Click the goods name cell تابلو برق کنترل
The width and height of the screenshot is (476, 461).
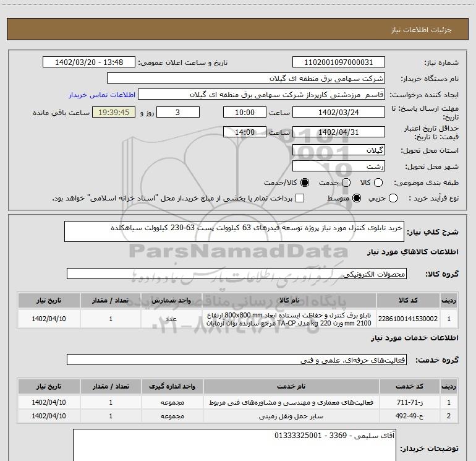click(x=289, y=319)
